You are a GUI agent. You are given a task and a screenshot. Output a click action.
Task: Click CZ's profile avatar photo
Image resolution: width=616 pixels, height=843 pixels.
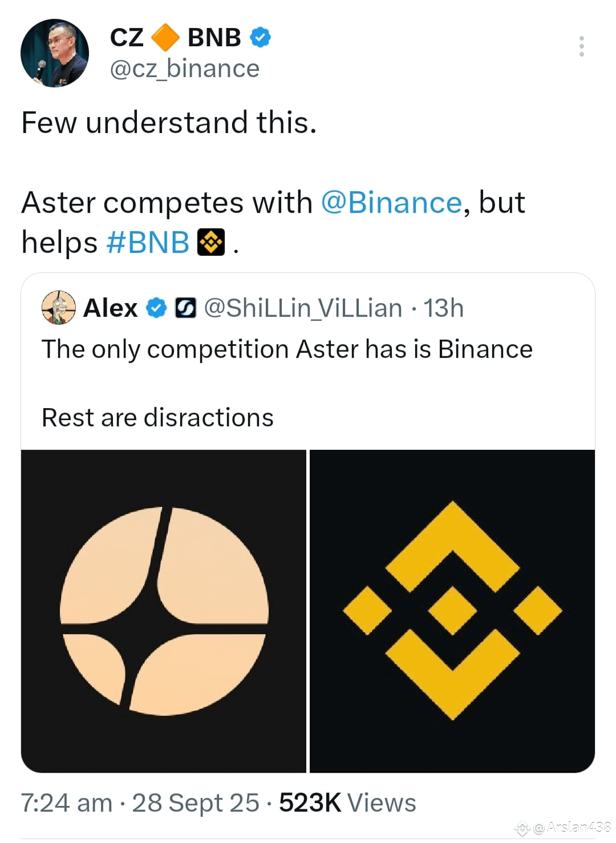(55, 52)
